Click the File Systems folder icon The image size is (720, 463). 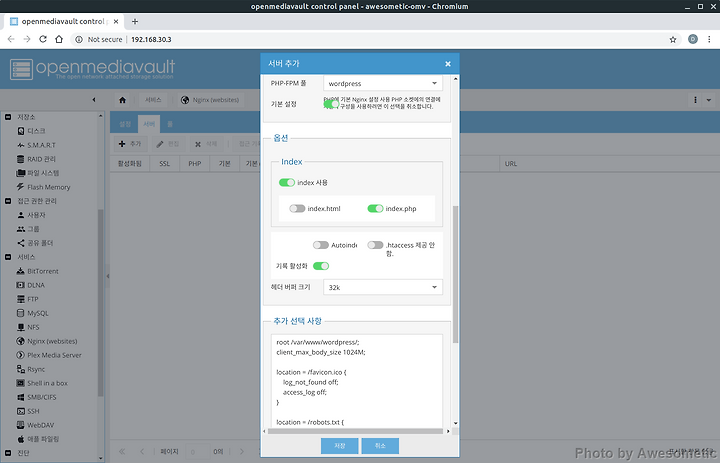pos(21,173)
